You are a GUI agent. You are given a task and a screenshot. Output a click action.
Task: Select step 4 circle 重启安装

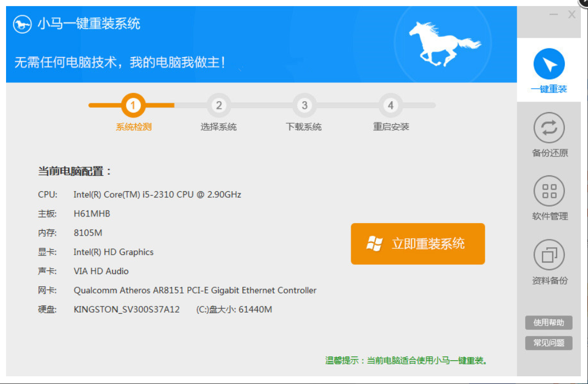[x=390, y=105]
